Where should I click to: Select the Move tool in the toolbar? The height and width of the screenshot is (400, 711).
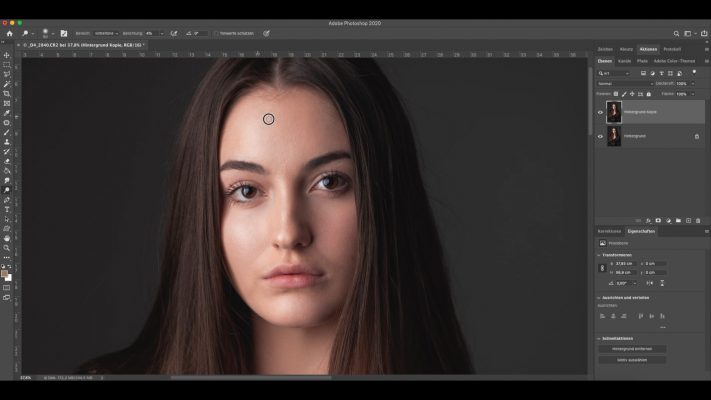pyautogui.click(x=7, y=55)
